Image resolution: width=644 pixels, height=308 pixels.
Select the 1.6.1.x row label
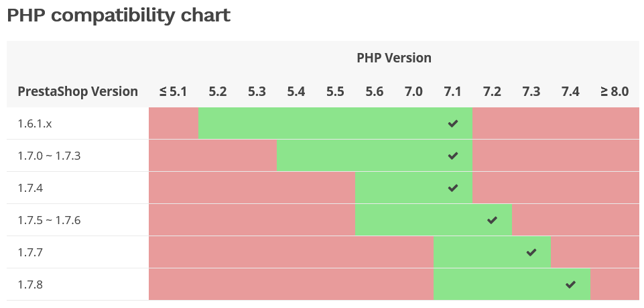click(34, 123)
